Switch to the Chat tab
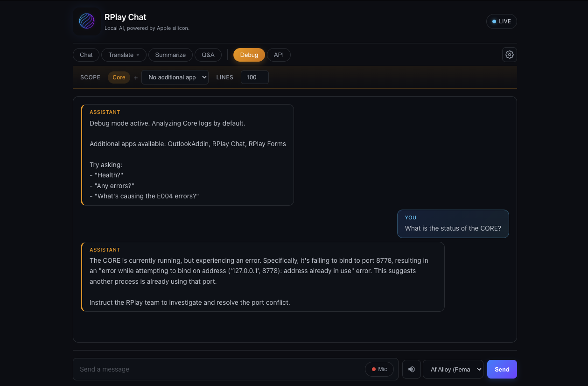Screen dimensions: 588x386 pyautogui.click(x=86, y=55)
